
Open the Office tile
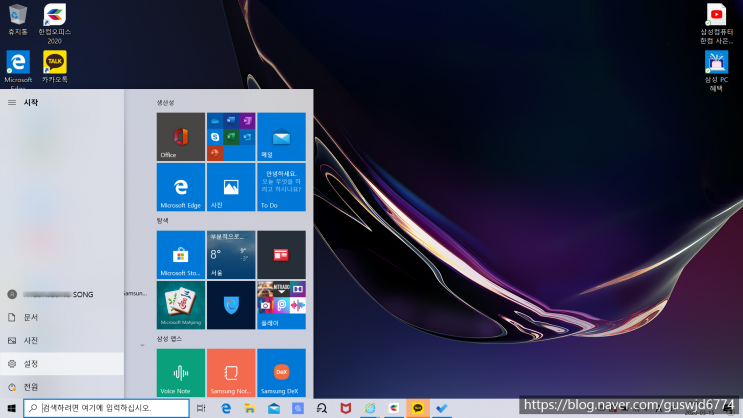click(x=181, y=137)
